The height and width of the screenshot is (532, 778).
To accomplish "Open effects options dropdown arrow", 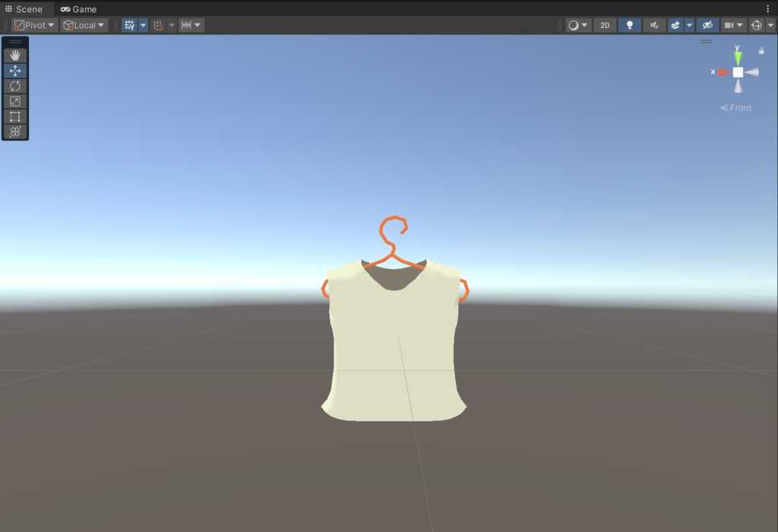I will click(x=689, y=25).
